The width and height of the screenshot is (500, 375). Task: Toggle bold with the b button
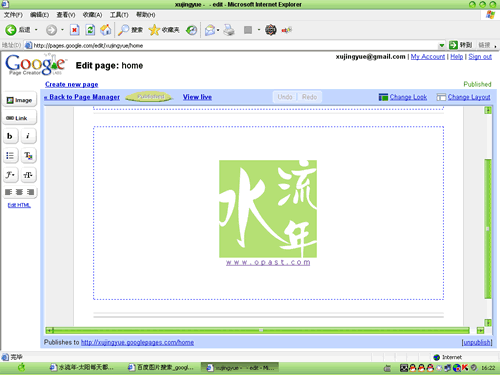pos(10,136)
